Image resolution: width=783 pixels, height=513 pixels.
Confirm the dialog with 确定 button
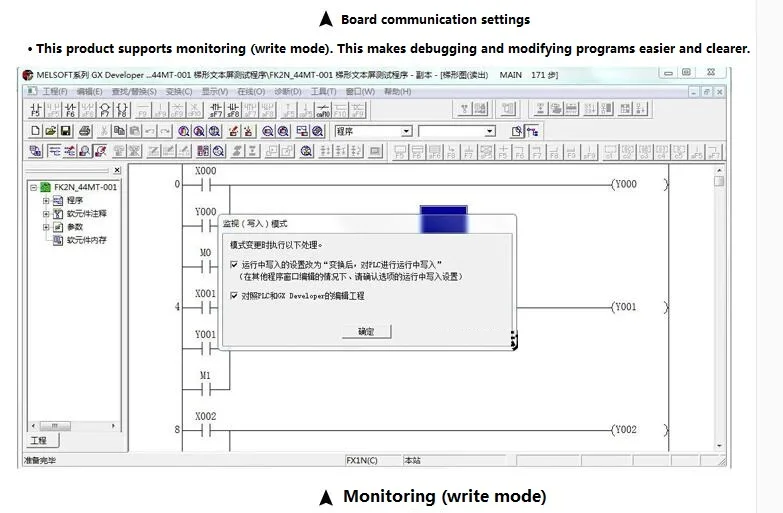pos(367,331)
